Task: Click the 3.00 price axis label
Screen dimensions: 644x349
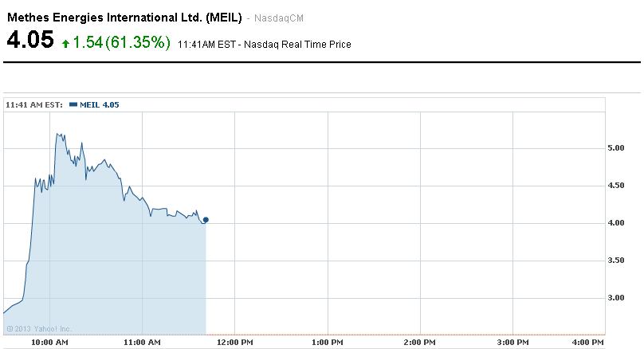Action: point(617,297)
